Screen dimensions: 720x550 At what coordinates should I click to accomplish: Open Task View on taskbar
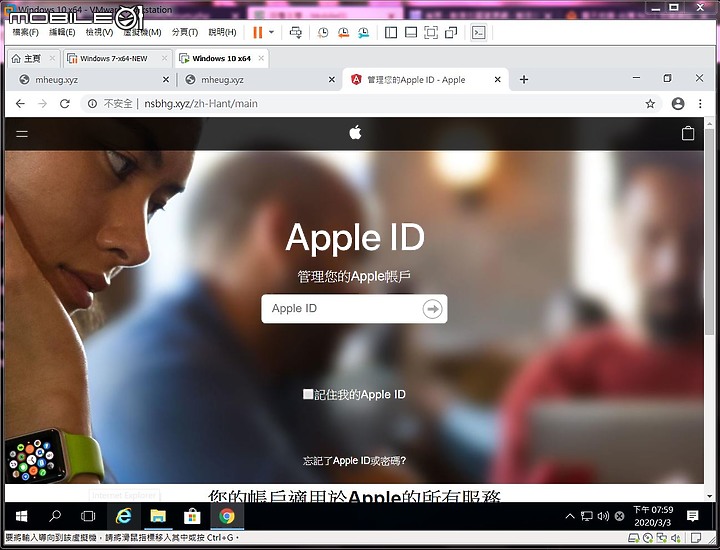[x=88, y=516]
